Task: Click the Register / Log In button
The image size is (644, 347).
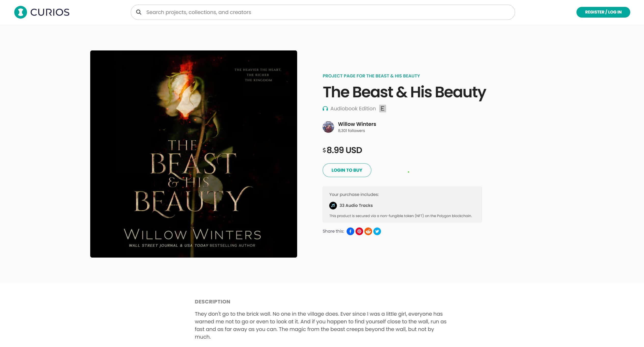Action: click(x=603, y=12)
